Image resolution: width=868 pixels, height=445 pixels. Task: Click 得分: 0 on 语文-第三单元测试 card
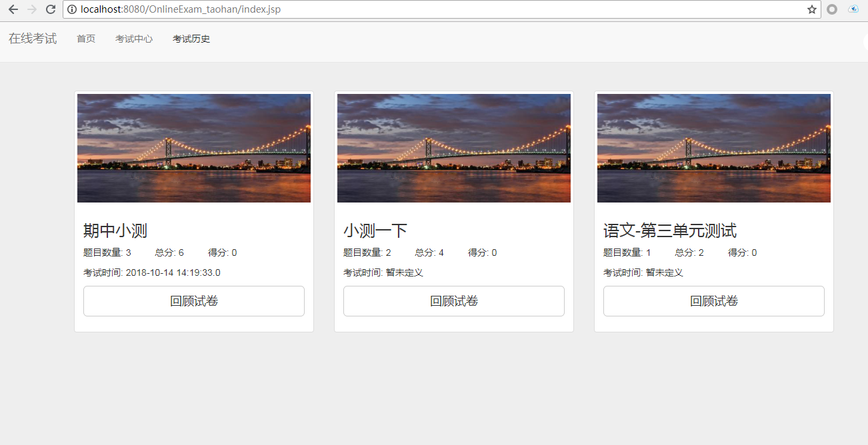click(743, 252)
